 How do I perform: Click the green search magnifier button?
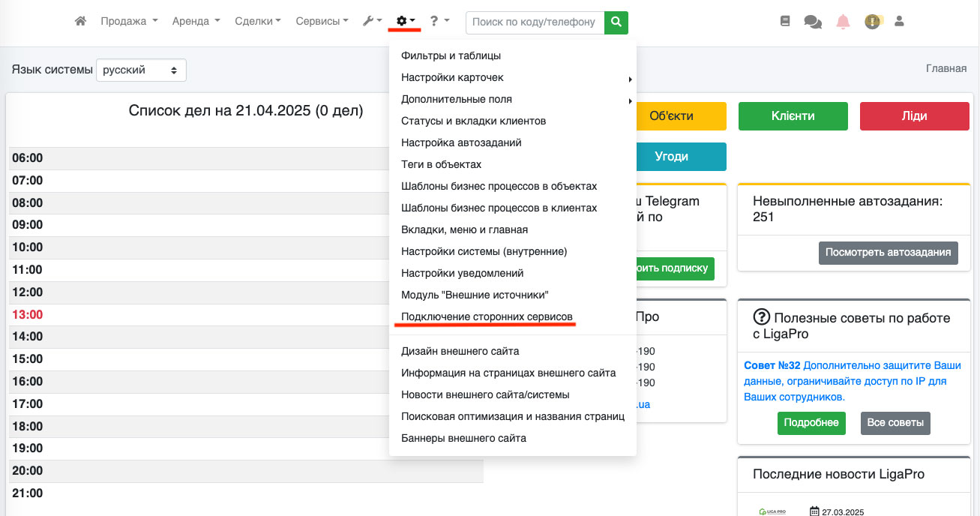pyautogui.click(x=616, y=22)
